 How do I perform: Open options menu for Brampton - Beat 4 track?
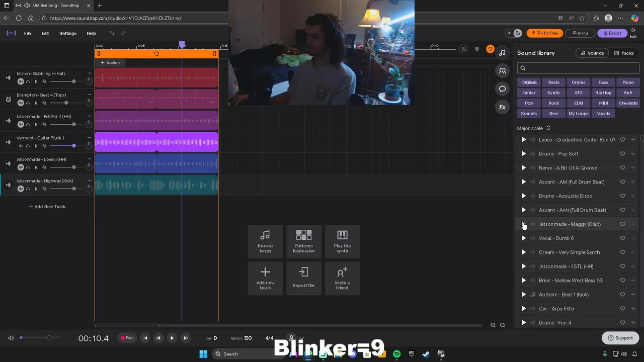point(89,95)
